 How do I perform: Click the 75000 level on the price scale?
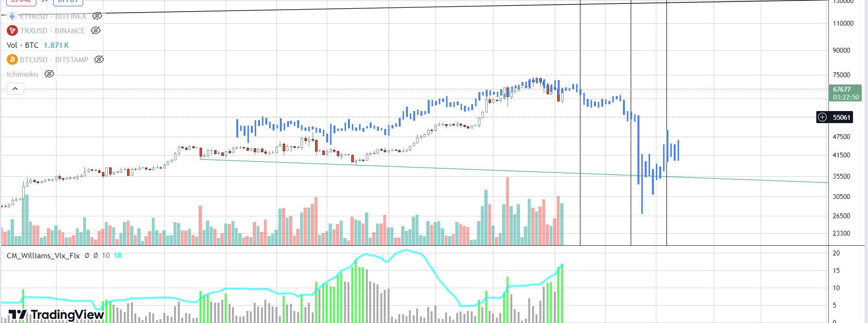[841, 75]
